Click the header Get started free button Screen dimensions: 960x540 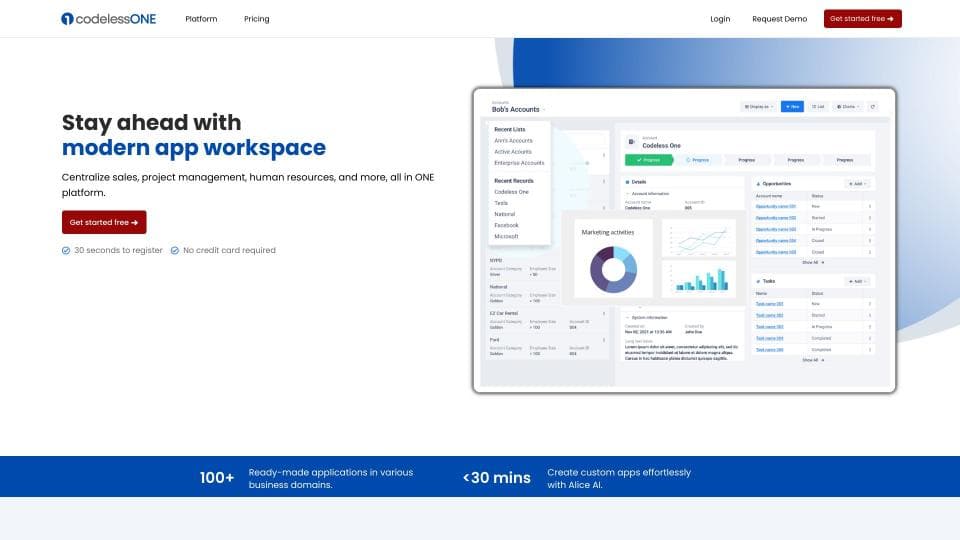pos(862,19)
